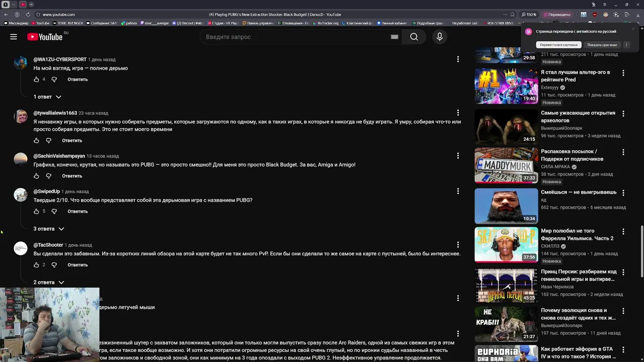The height and width of the screenshot is (362, 644).
Task: Click 'Показать оригинал' in translate popup
Action: pos(602,45)
